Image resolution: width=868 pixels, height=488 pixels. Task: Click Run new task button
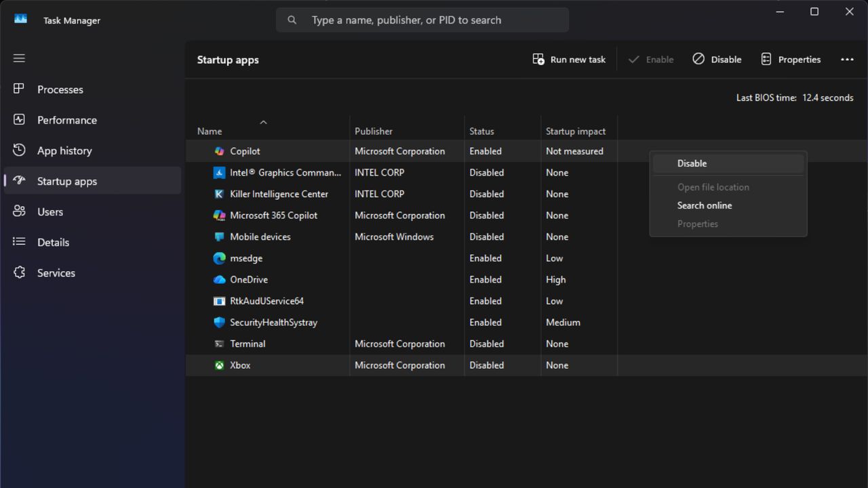[569, 60]
